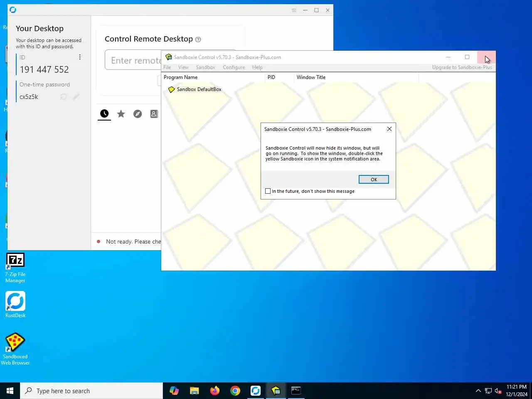Open the Help menu in Sandboxie
Screen dimensions: 532x399
[x=257, y=67]
